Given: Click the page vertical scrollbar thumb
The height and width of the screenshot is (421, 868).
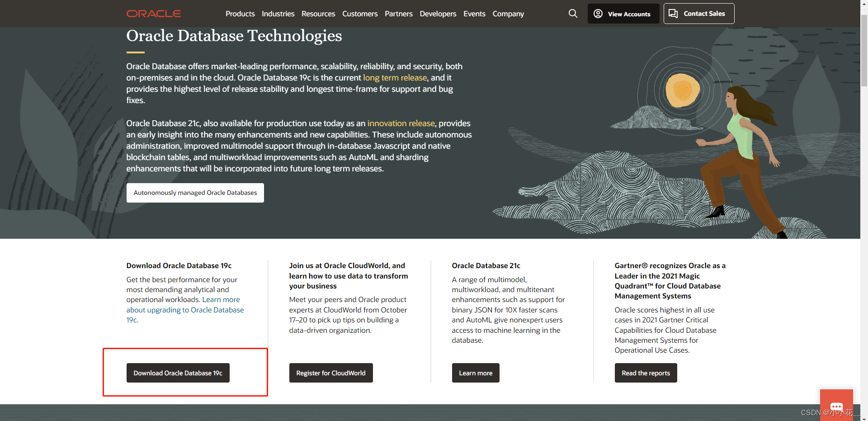Looking at the screenshot, I should click(x=864, y=50).
